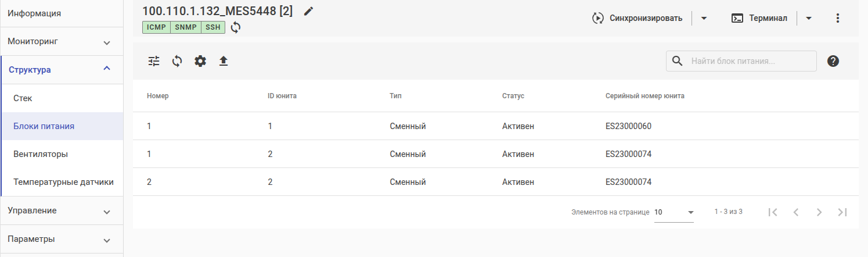Open dropdown arrow next to Терминал
Image resolution: width=868 pixels, height=257 pixels.
click(809, 18)
